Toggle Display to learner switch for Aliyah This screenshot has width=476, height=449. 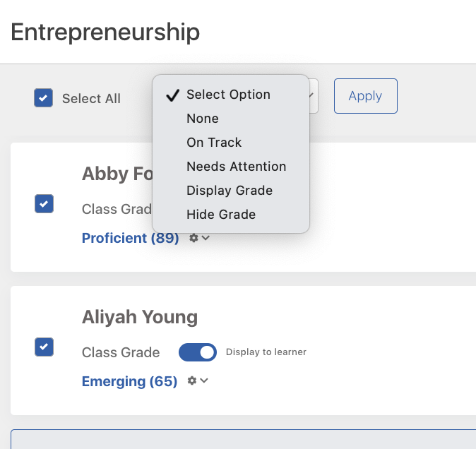[x=198, y=352]
